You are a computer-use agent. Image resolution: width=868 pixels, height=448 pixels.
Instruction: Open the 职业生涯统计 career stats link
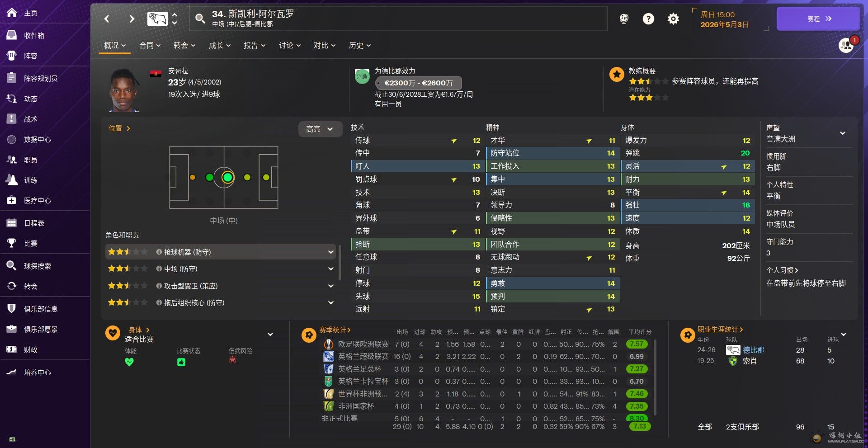[720, 330]
